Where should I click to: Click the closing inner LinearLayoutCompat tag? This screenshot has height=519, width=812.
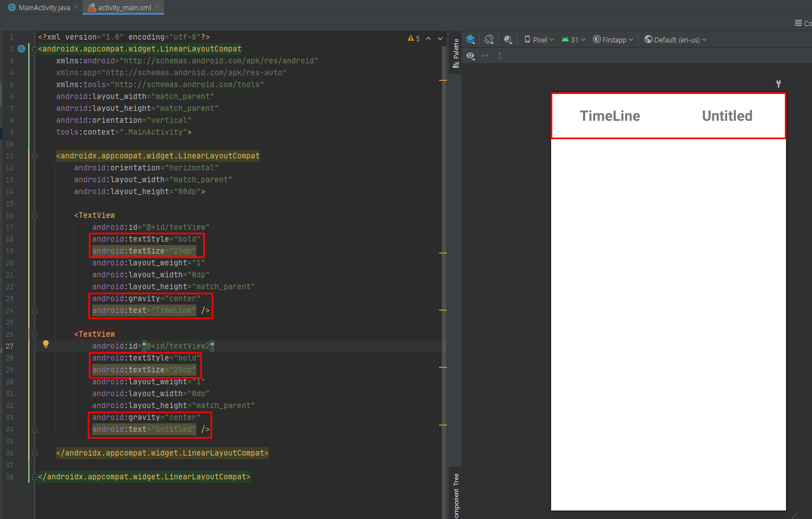162,453
